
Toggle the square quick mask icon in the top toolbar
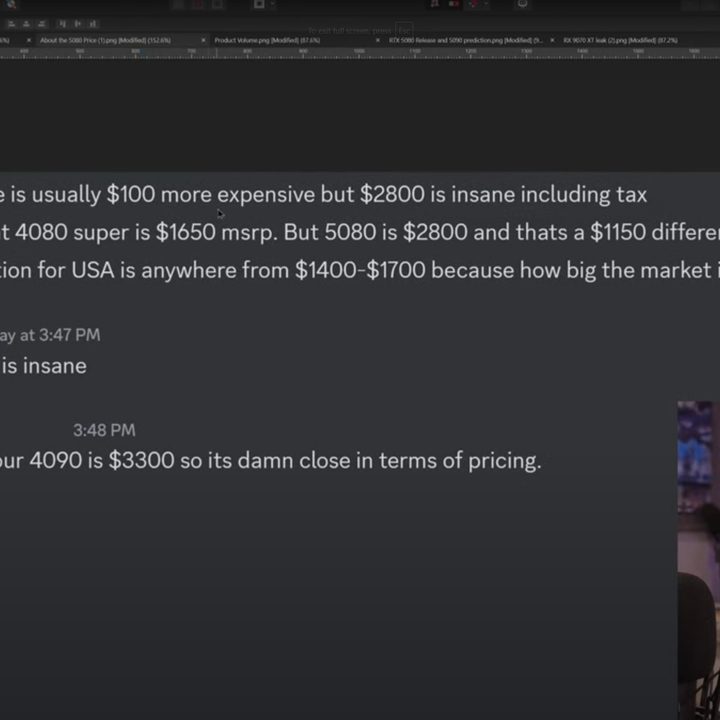[x=259, y=4]
